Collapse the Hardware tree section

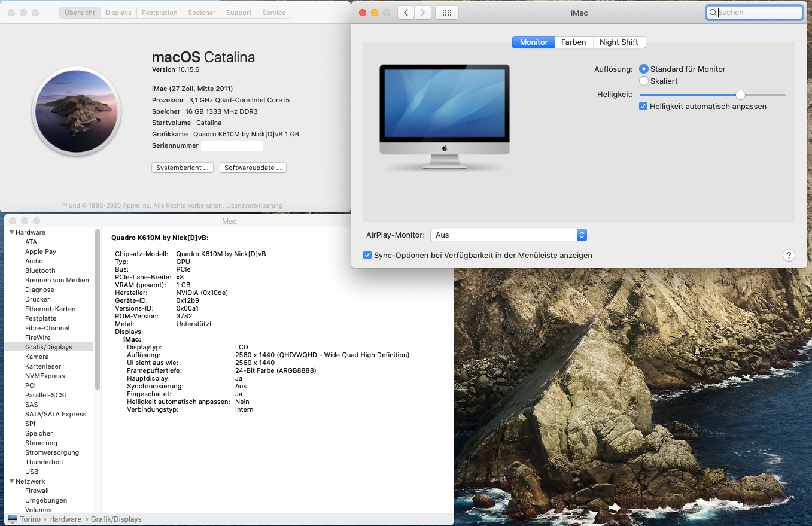click(x=12, y=232)
